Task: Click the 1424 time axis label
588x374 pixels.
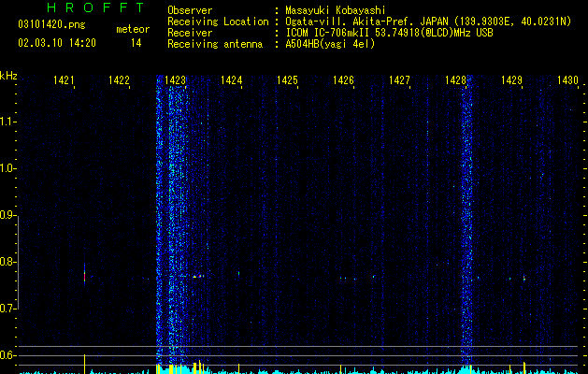Action: [232, 80]
